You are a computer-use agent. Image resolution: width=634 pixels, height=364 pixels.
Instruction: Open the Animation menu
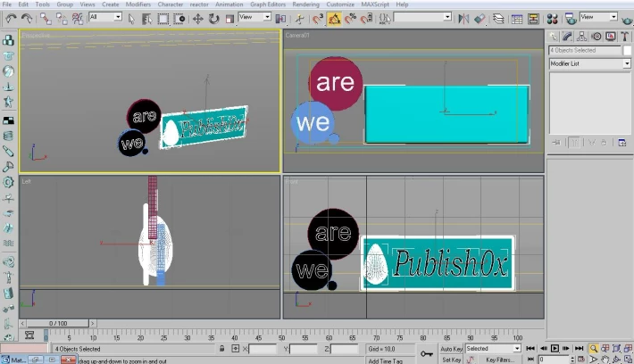point(229,4)
